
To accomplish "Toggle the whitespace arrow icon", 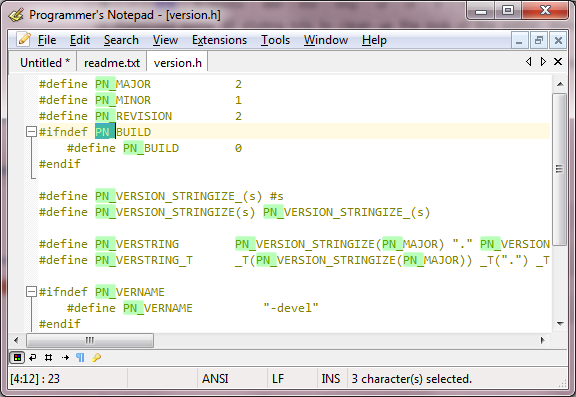I will (65, 357).
